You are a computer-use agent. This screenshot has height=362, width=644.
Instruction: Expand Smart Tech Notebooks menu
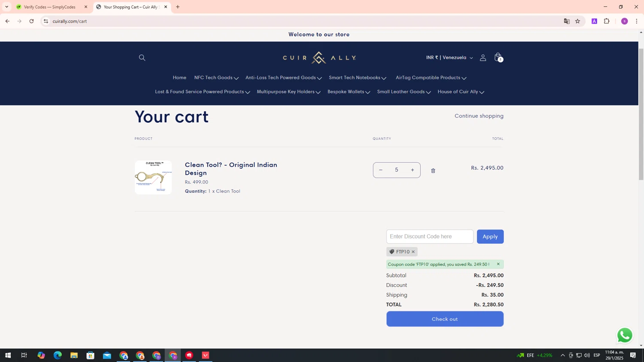coord(358,78)
